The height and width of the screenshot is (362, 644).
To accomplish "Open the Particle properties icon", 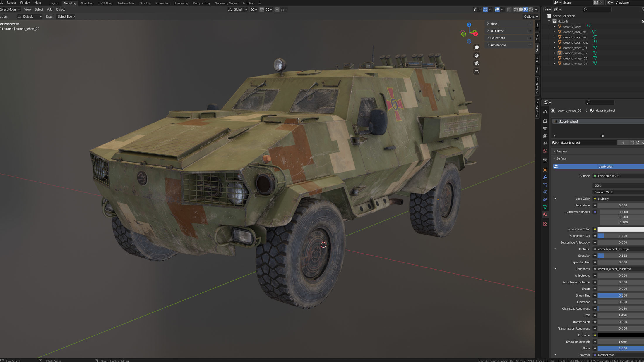I will click(545, 185).
